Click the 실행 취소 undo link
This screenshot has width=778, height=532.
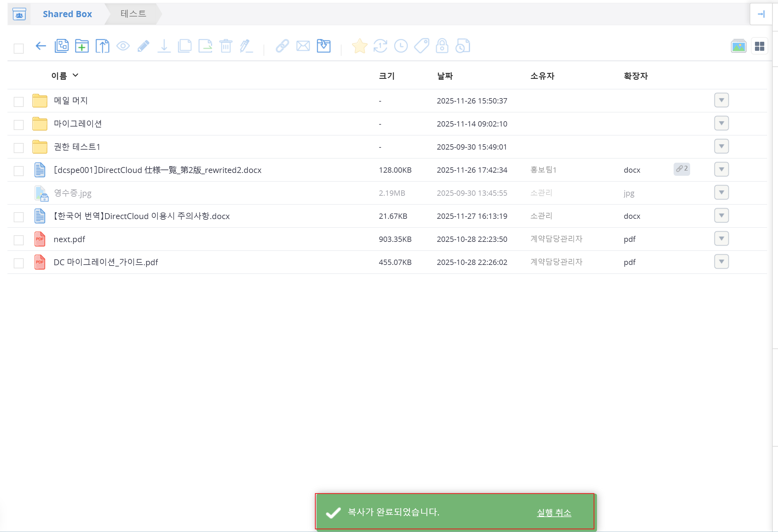(x=554, y=512)
